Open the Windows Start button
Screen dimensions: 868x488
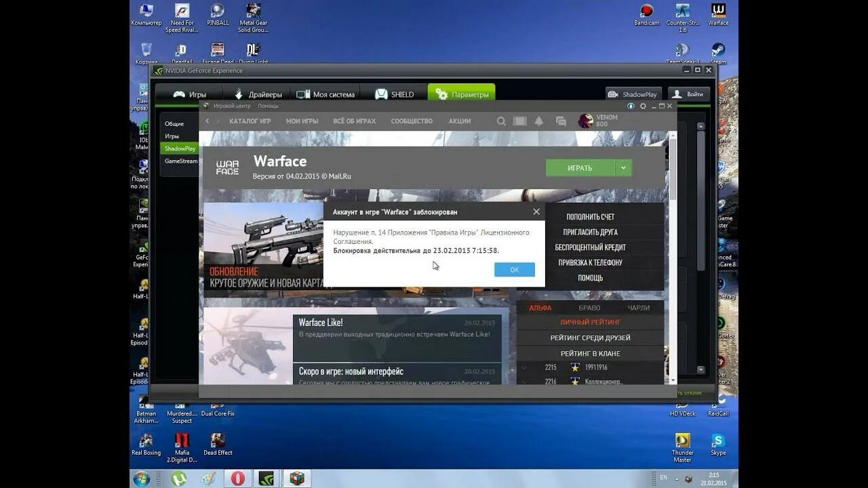tap(142, 478)
